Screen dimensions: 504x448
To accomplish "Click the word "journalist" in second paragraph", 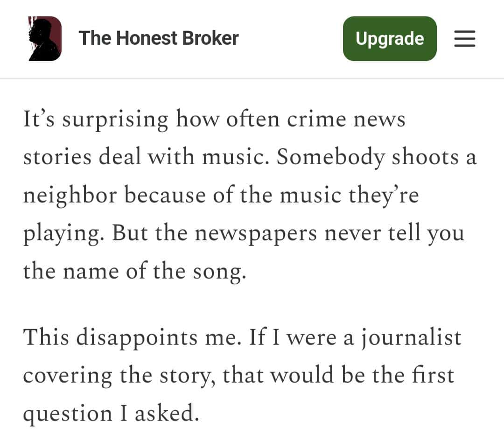I will coord(411,337).
